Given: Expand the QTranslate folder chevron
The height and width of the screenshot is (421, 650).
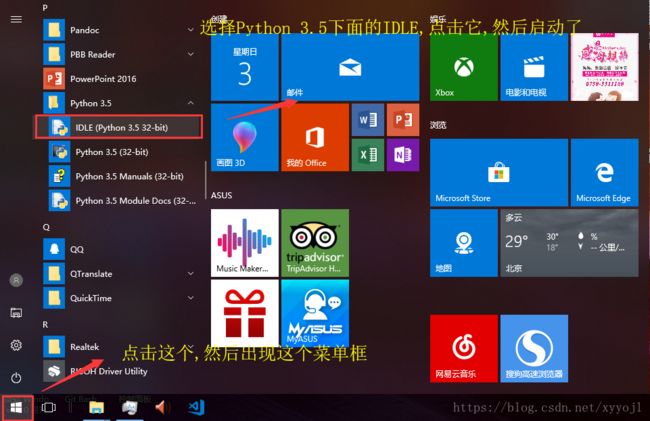Looking at the screenshot, I should pos(191,273).
